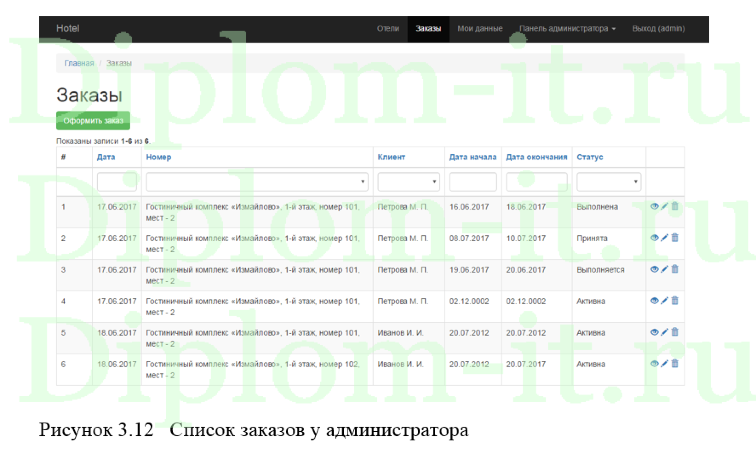The width and height of the screenshot is (756, 460).
Task: Open the Статус filter dropdown
Action: [608, 182]
